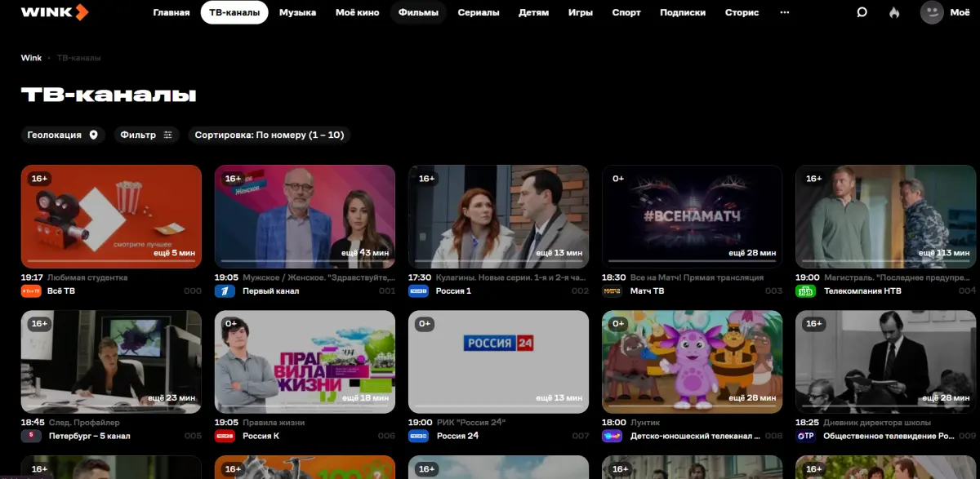
Task: Click the #ВСЕНАМАТЧ thumbnail progress bar
Action: (x=692, y=261)
